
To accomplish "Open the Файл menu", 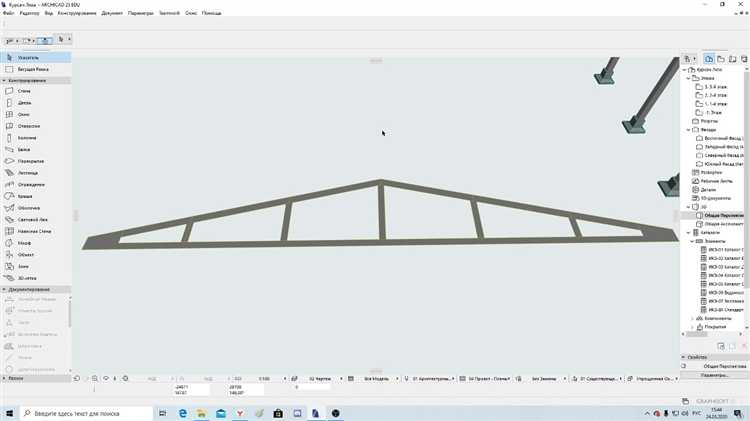I will click(9, 13).
